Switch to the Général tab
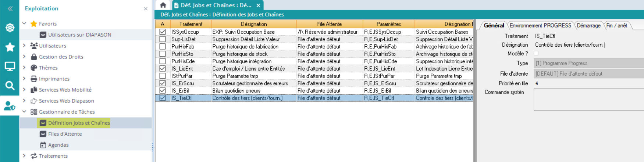Image resolution: width=644 pixels, height=162 pixels. click(494, 25)
